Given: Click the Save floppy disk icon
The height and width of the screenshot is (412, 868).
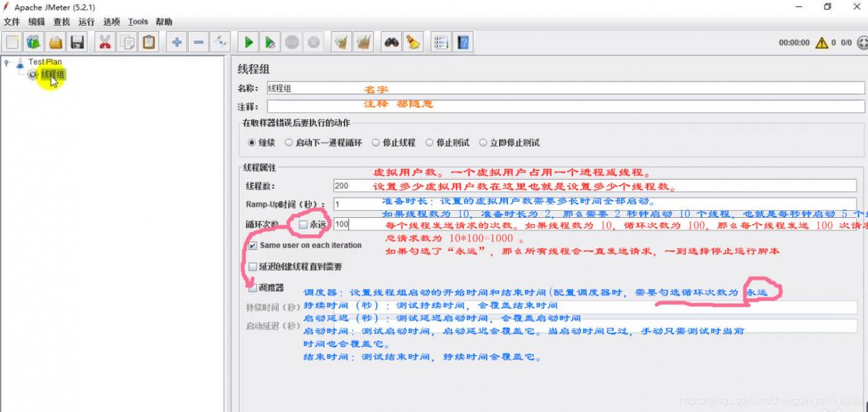Looking at the screenshot, I should point(77,42).
